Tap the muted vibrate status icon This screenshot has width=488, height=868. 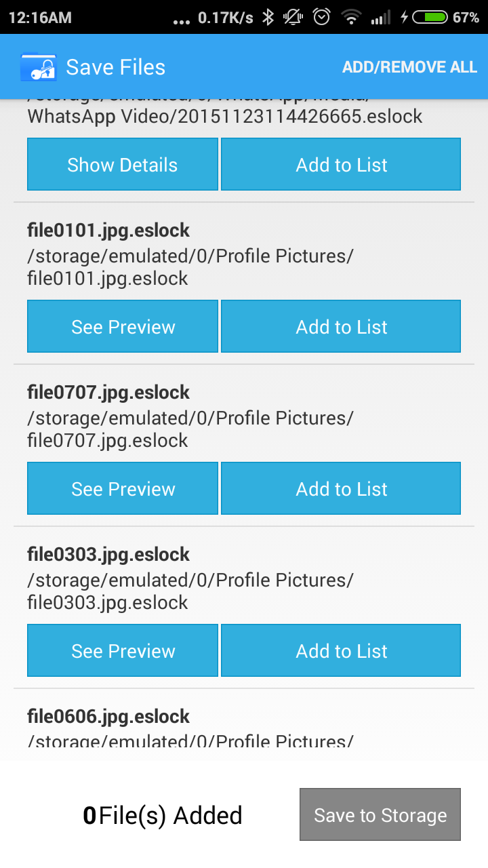[x=295, y=18]
